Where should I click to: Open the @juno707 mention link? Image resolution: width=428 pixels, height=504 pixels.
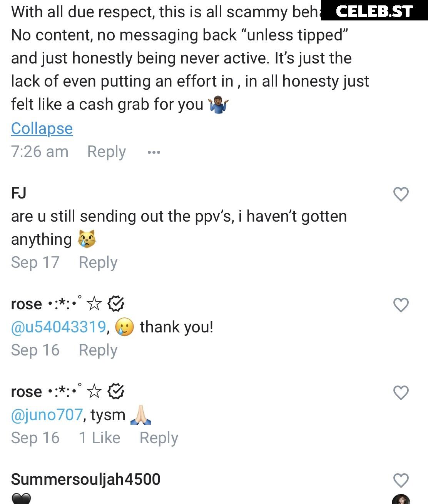coord(47,415)
